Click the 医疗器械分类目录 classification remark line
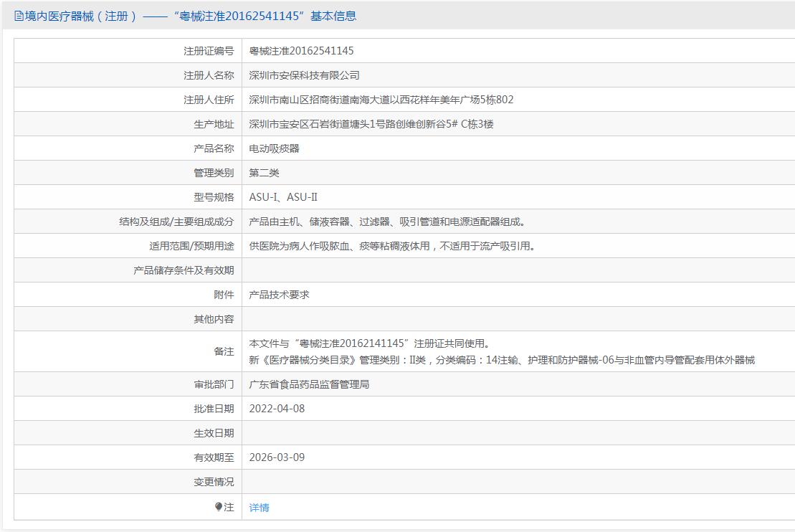795x532 pixels. coord(501,360)
